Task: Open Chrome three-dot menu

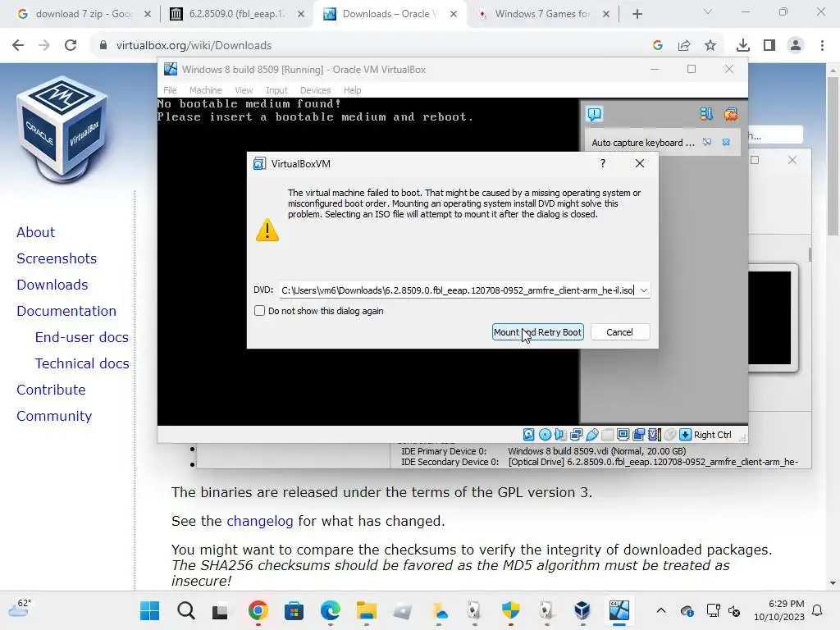Action: (822, 46)
